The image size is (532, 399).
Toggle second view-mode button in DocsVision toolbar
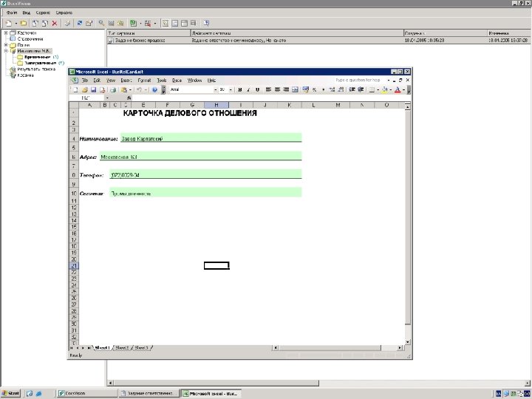174,23
